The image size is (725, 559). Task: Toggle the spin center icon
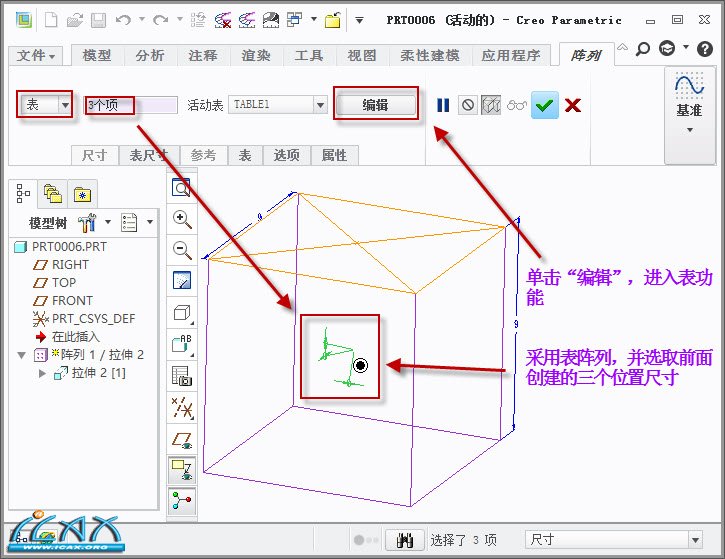[x=182, y=501]
